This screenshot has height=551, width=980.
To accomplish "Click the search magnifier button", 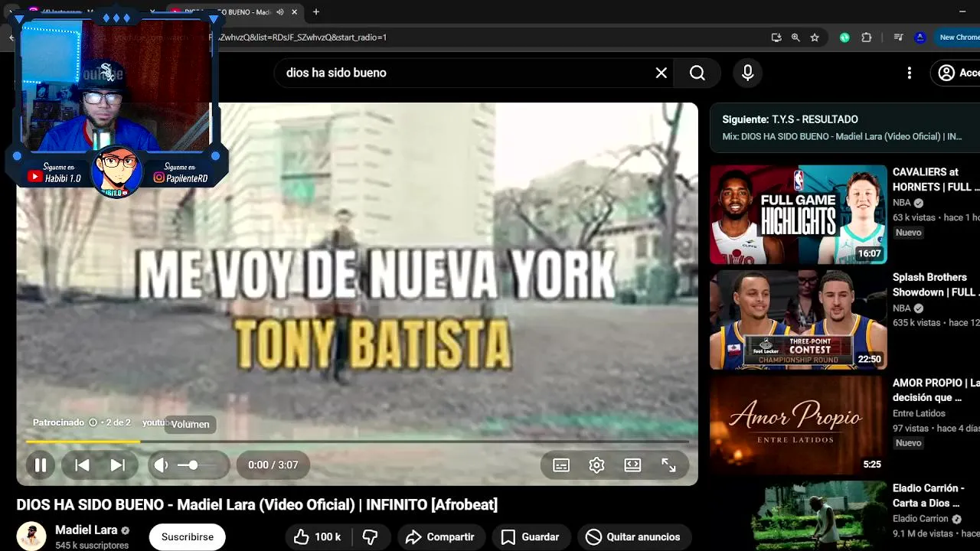I will tap(697, 73).
